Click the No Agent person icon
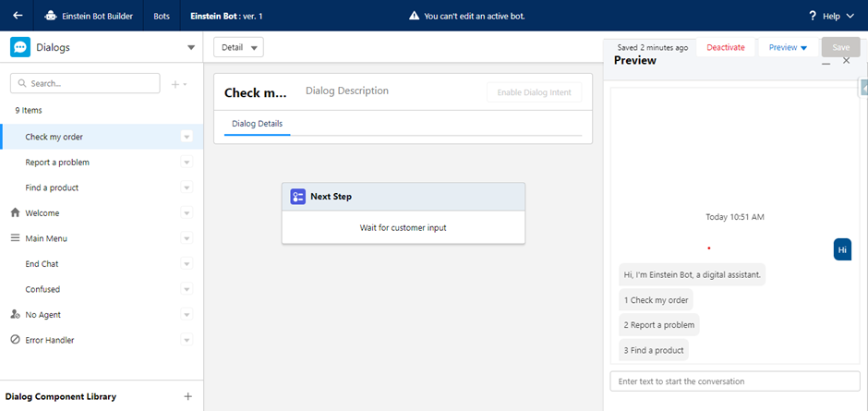This screenshot has width=868, height=411. (x=16, y=315)
